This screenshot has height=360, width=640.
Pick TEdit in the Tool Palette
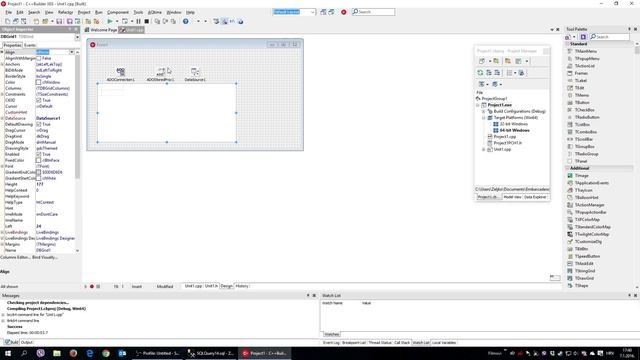point(580,88)
